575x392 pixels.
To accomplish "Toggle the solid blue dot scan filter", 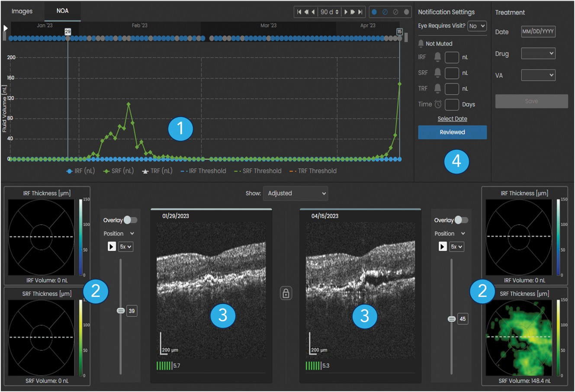I will click(374, 12).
